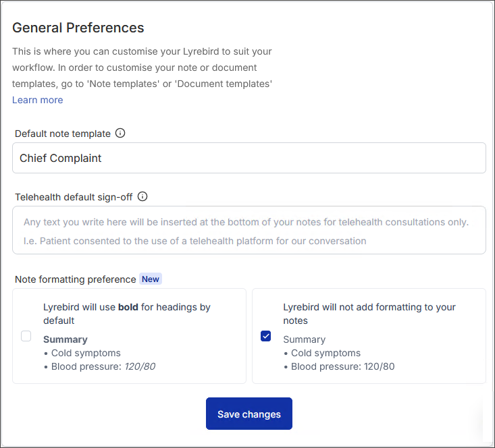Click the Note formatting preference label
Image resolution: width=495 pixels, height=448 pixels.
pyautogui.click(x=75, y=279)
